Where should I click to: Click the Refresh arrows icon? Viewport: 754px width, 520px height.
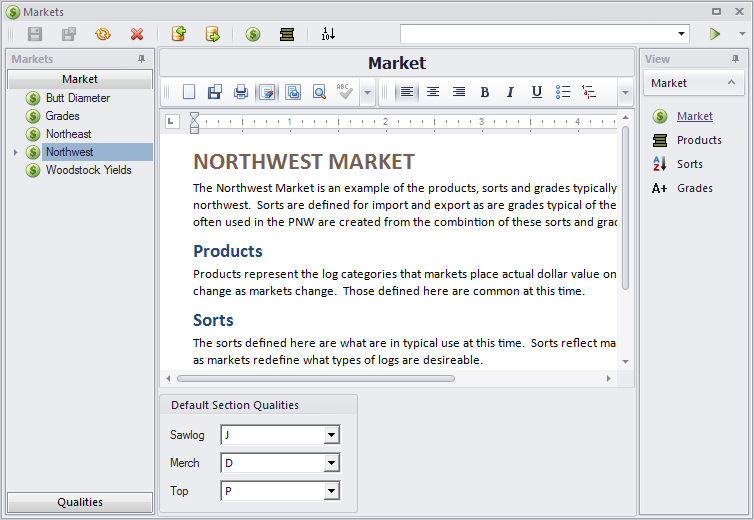(103, 34)
